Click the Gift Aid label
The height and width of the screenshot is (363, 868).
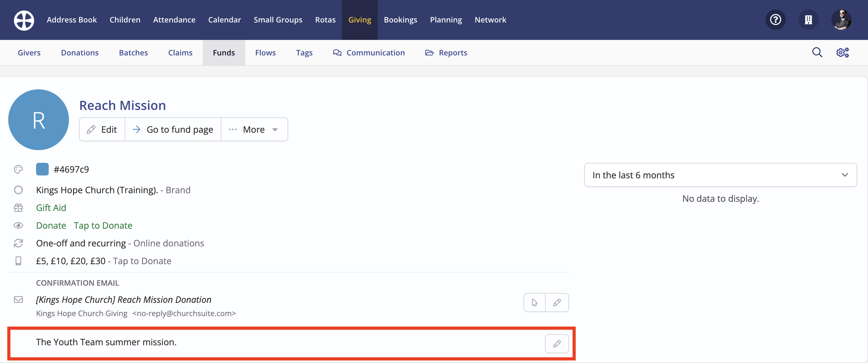click(51, 208)
